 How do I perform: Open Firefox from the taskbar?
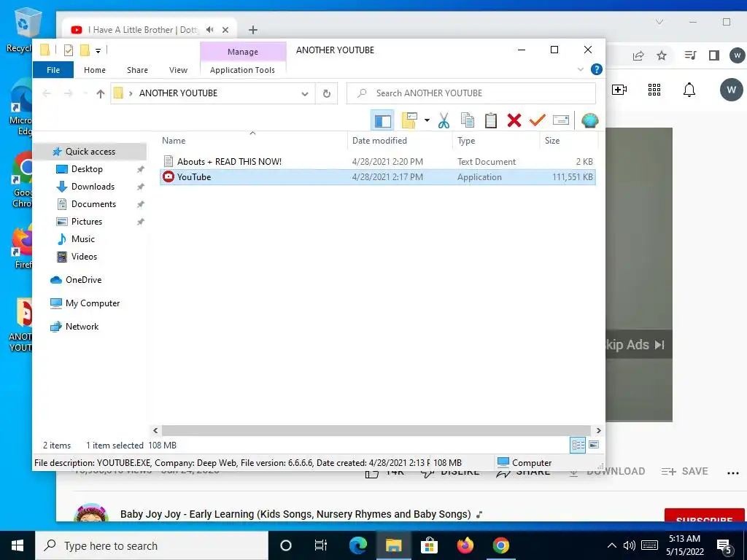point(465,545)
